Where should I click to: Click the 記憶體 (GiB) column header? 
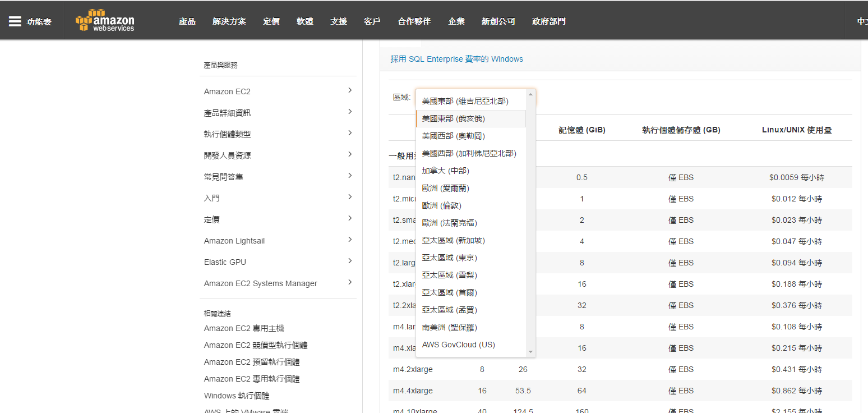pos(582,130)
